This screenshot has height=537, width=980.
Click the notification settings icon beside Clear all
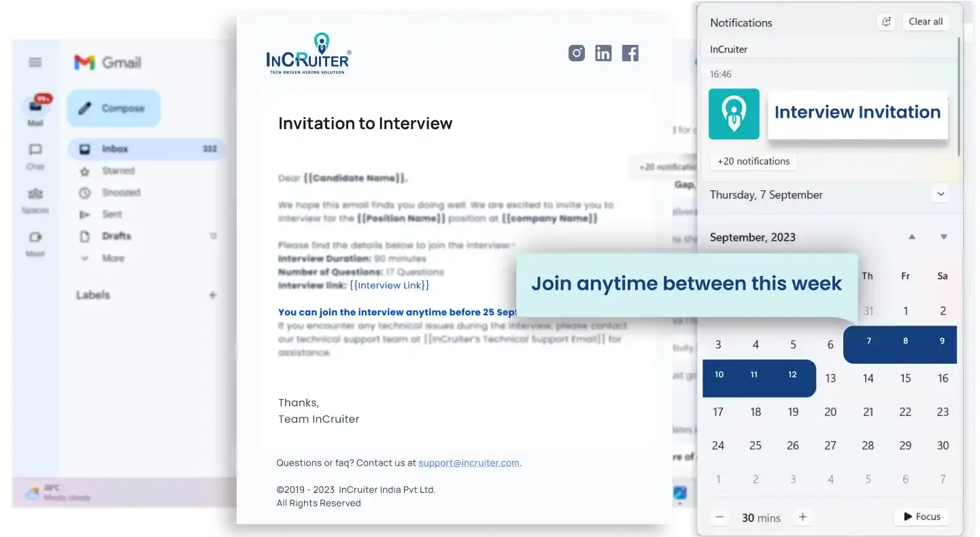[x=885, y=22]
